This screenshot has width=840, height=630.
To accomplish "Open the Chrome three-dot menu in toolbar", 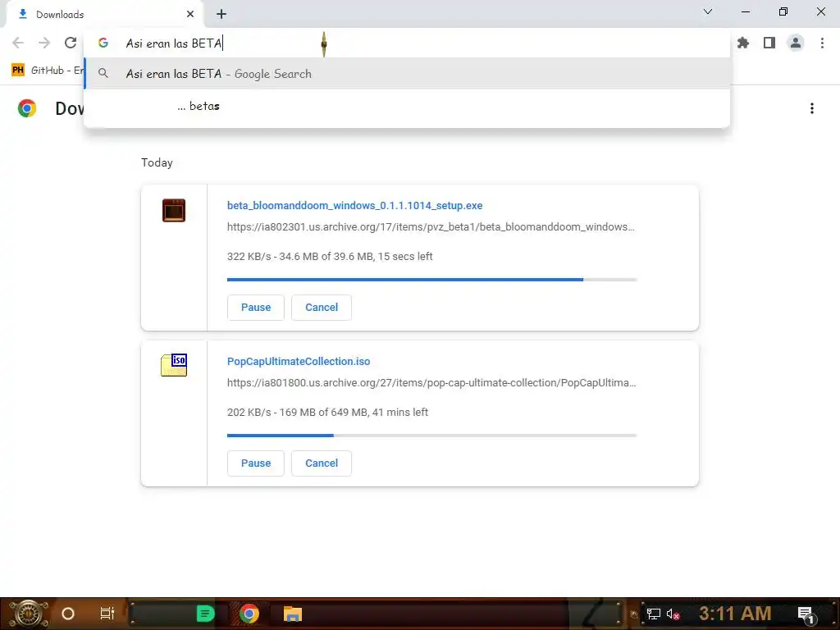I will coord(822,43).
